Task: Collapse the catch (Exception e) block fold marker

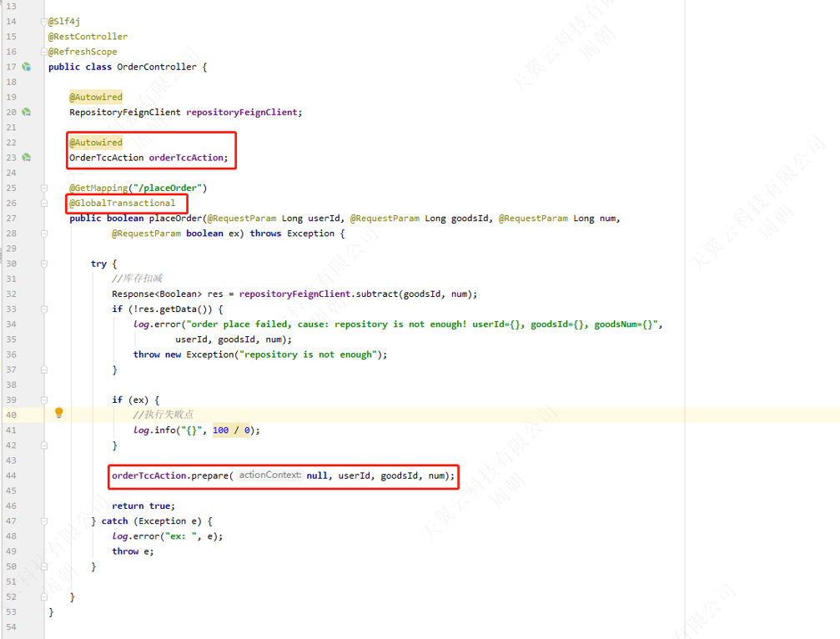Action: [x=44, y=521]
